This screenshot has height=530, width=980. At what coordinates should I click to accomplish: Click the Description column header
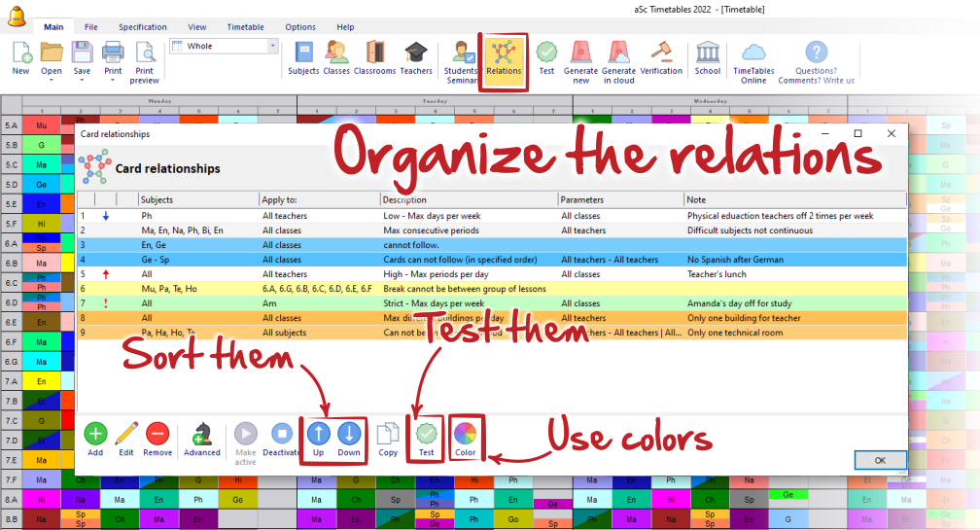coord(469,200)
